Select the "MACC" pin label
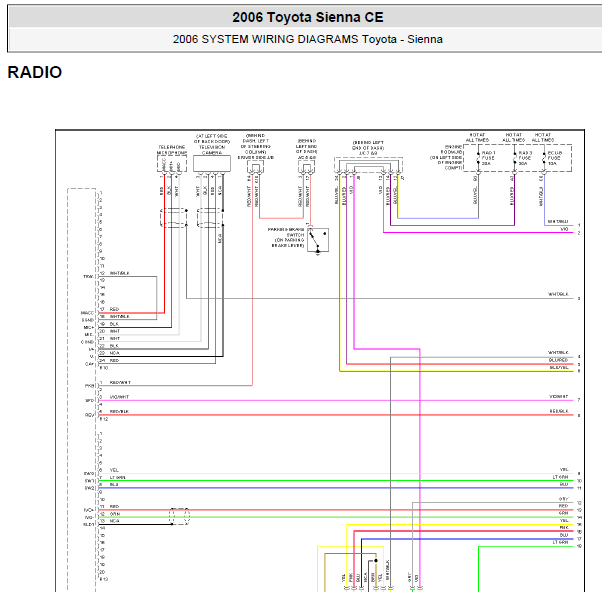Image resolution: width=602 pixels, height=592 pixels. tap(87, 313)
